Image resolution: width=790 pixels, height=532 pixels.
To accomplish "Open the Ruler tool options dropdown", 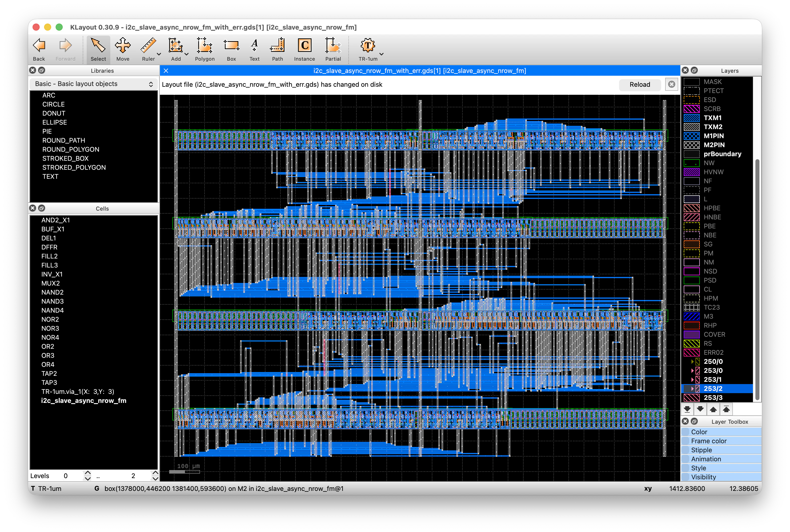I will [159, 54].
